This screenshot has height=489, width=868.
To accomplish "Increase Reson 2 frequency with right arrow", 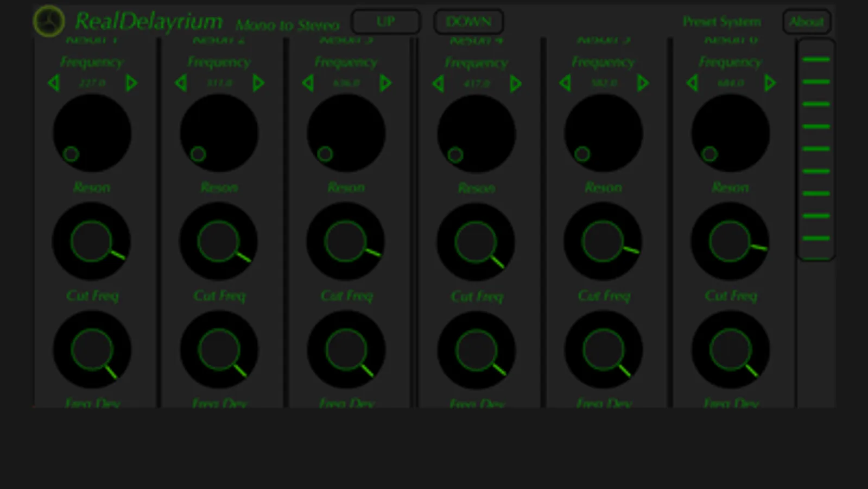I will point(258,83).
